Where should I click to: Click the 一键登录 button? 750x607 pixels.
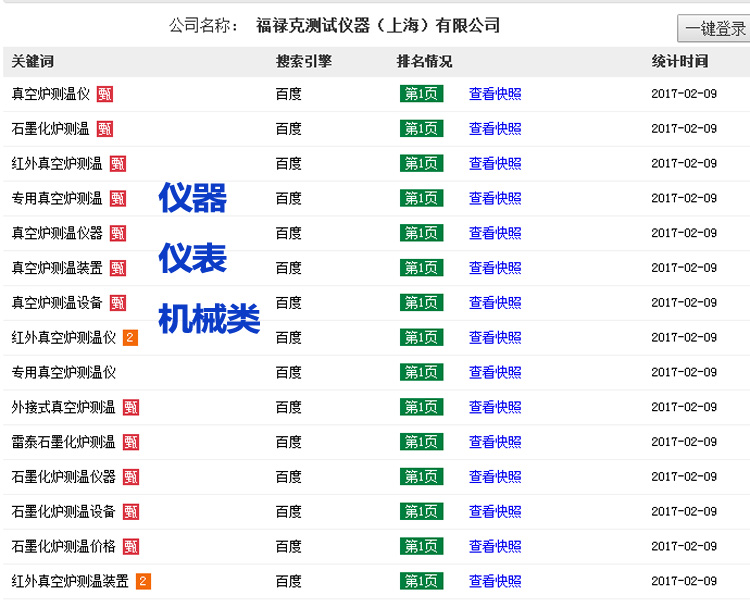tap(714, 28)
